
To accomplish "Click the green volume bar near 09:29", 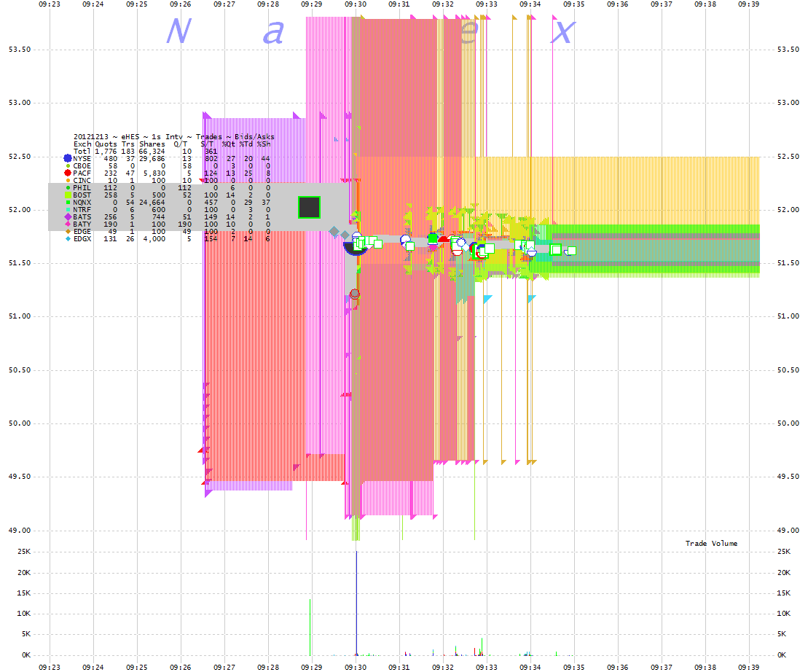I will (x=310, y=627).
